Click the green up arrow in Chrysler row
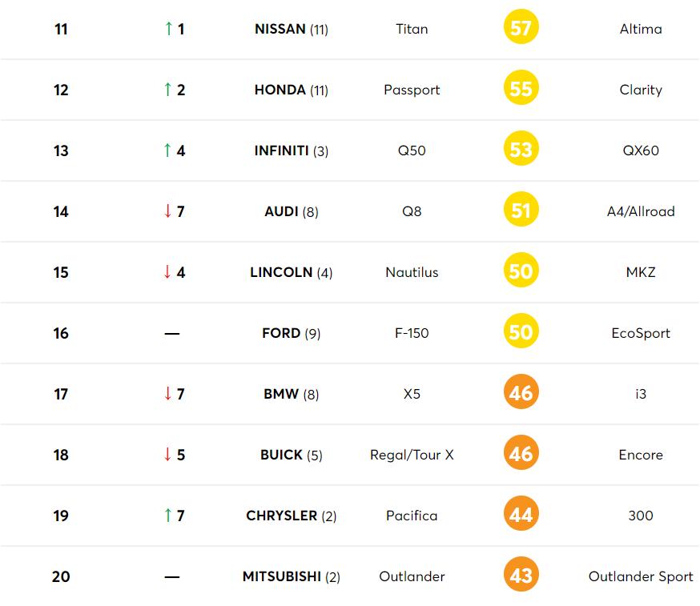The height and width of the screenshot is (606, 700). coord(168,516)
